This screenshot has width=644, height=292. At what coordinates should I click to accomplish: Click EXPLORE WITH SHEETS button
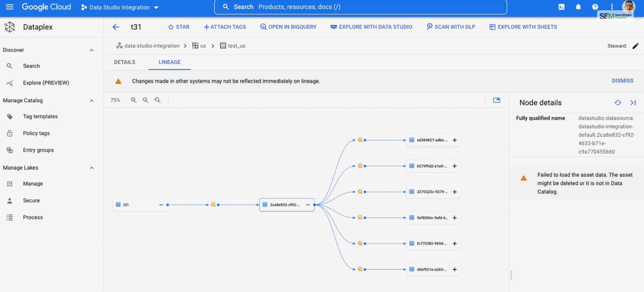coord(523,27)
